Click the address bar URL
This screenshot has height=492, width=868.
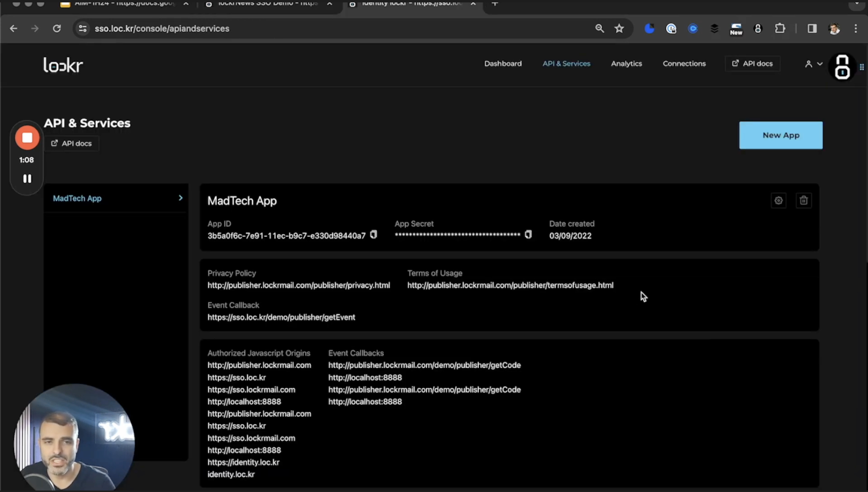pyautogui.click(x=162, y=28)
